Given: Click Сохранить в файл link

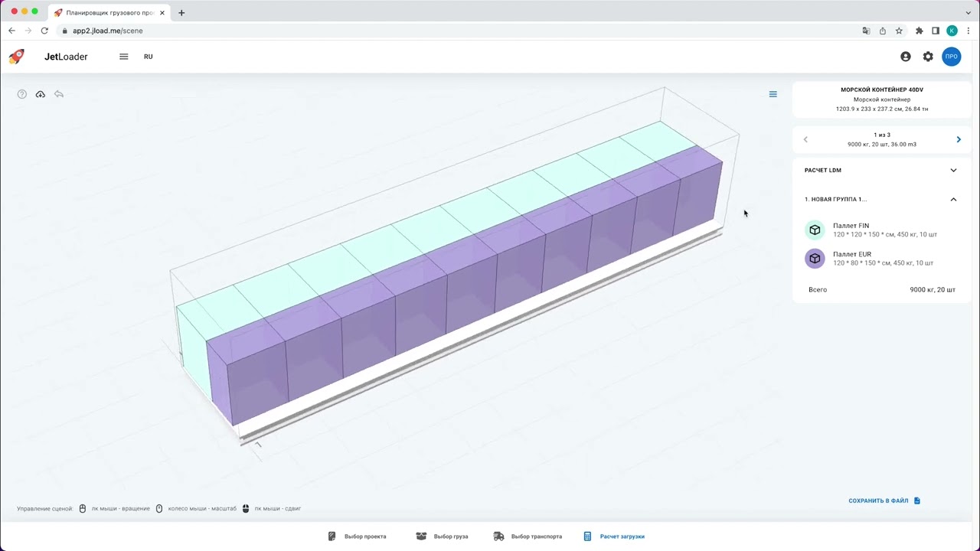Looking at the screenshot, I should pos(884,500).
